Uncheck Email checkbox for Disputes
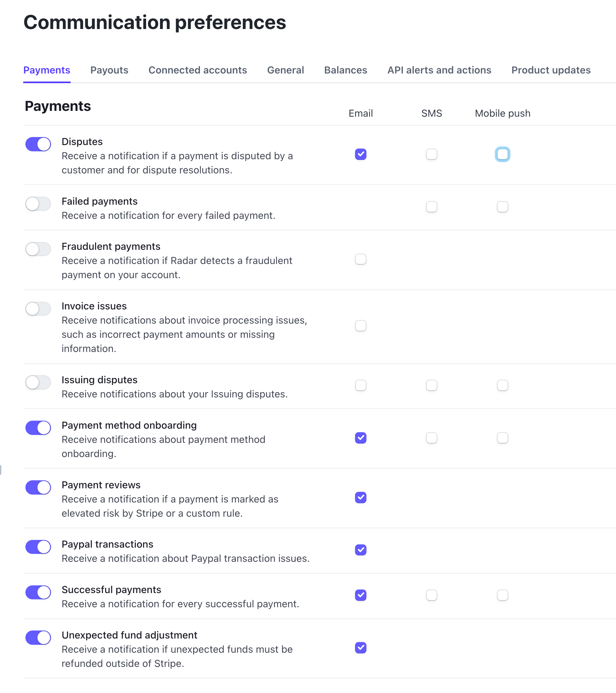 [361, 154]
